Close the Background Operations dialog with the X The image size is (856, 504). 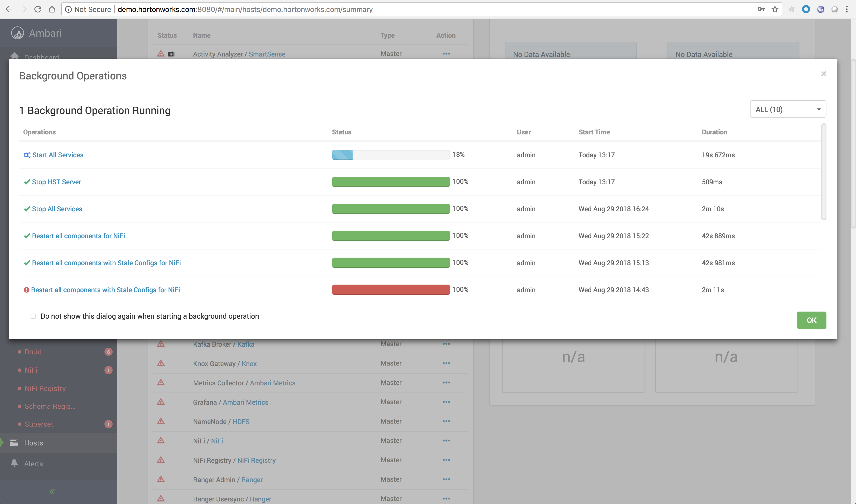pyautogui.click(x=823, y=74)
